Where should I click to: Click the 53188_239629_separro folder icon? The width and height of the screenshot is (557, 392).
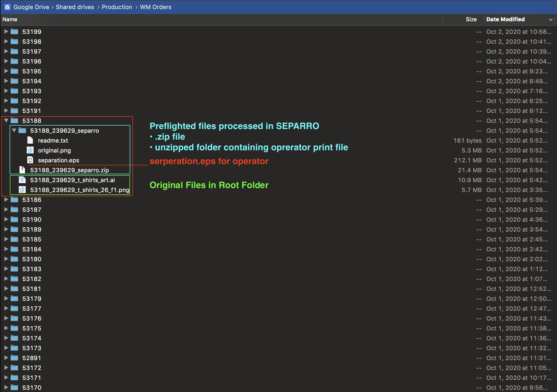22,131
